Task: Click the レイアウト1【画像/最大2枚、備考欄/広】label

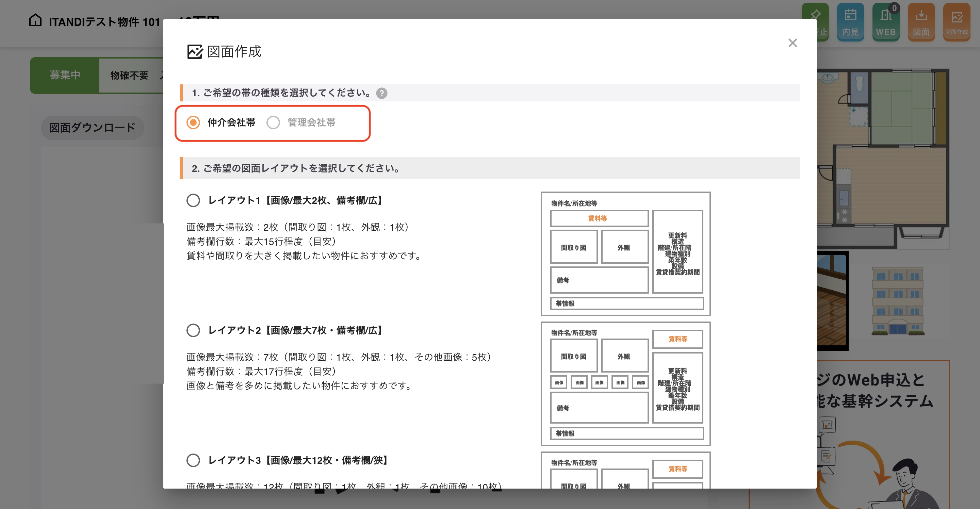Action: pos(296,200)
